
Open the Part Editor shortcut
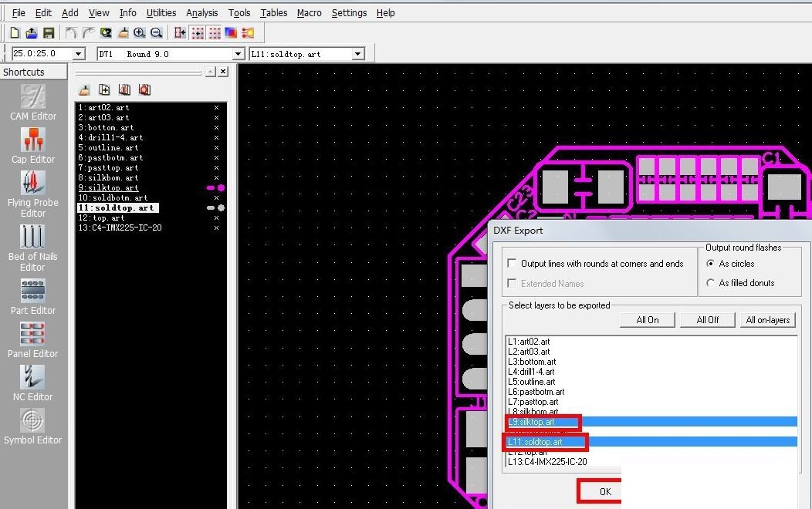[33, 297]
